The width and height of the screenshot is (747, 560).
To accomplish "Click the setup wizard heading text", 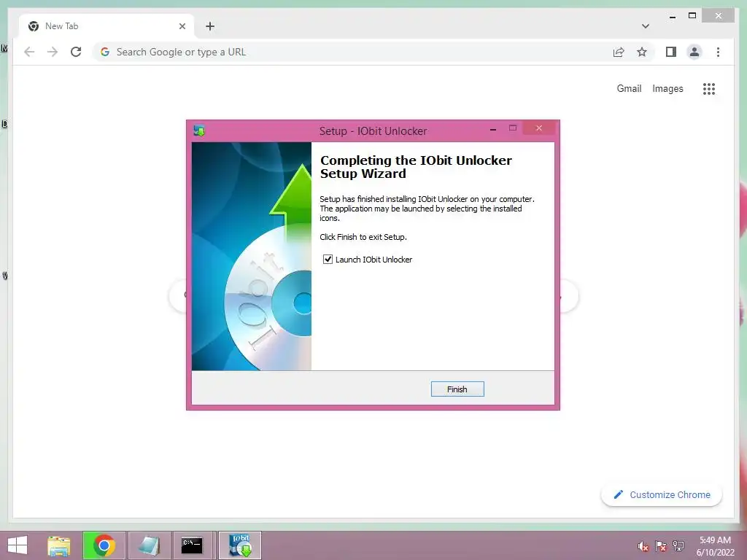I will 416,167.
